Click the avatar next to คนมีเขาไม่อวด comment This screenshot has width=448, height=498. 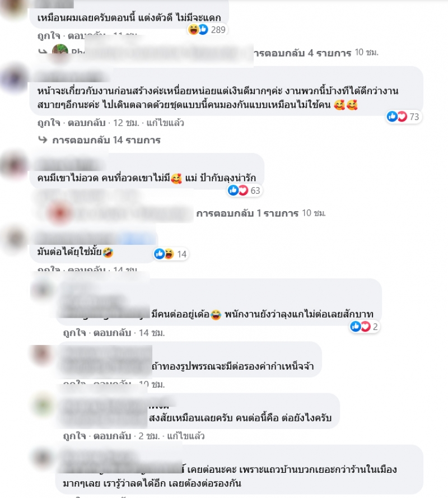click(15, 165)
